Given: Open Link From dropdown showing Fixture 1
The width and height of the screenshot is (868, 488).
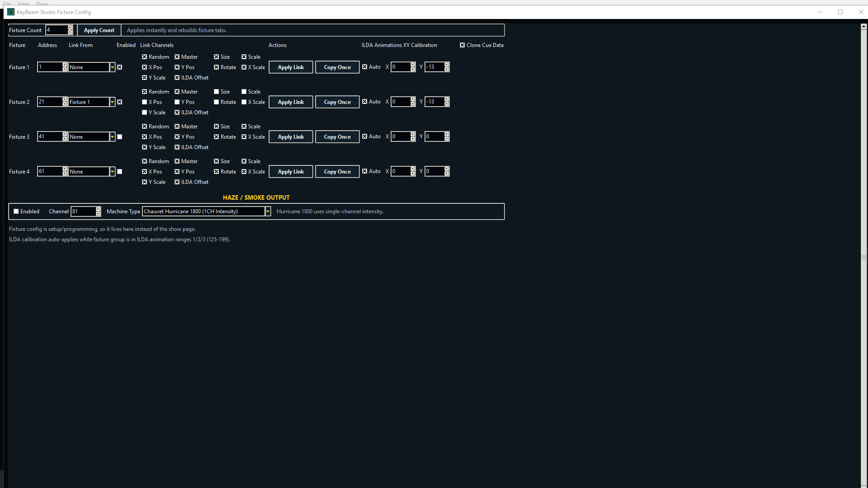Looking at the screenshot, I should point(112,102).
